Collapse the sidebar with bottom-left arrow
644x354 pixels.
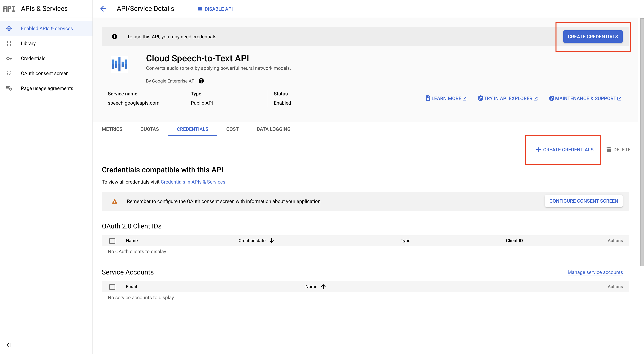[9, 345]
